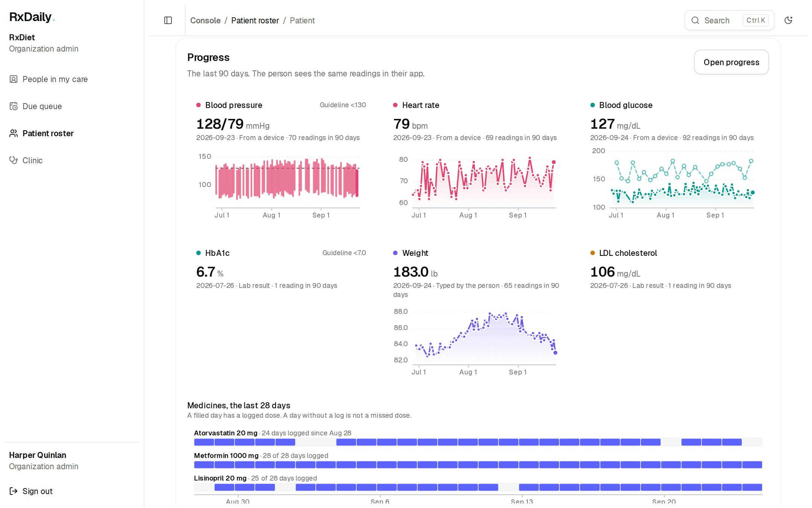
Task: Click the Patient roster users icon
Action: [x=14, y=133]
